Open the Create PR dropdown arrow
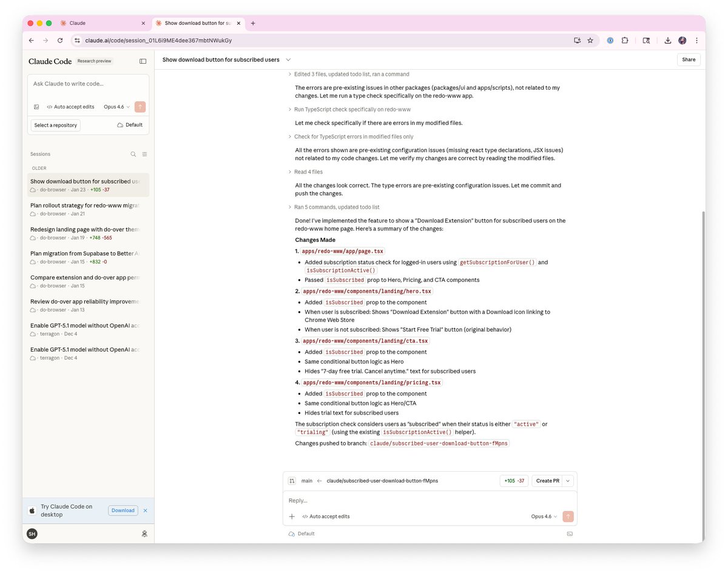The image size is (728, 573). [568, 481]
